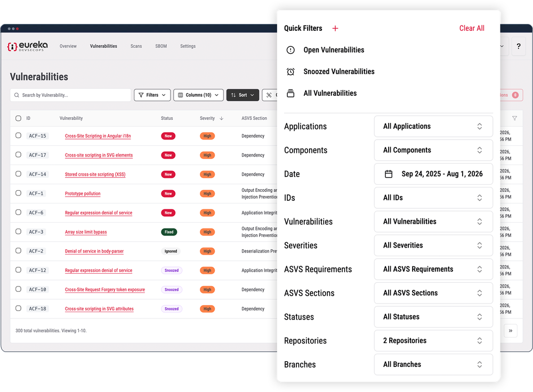Screen dimensions: 533x392
Task: Open the Settings nav tab
Action: [188, 46]
